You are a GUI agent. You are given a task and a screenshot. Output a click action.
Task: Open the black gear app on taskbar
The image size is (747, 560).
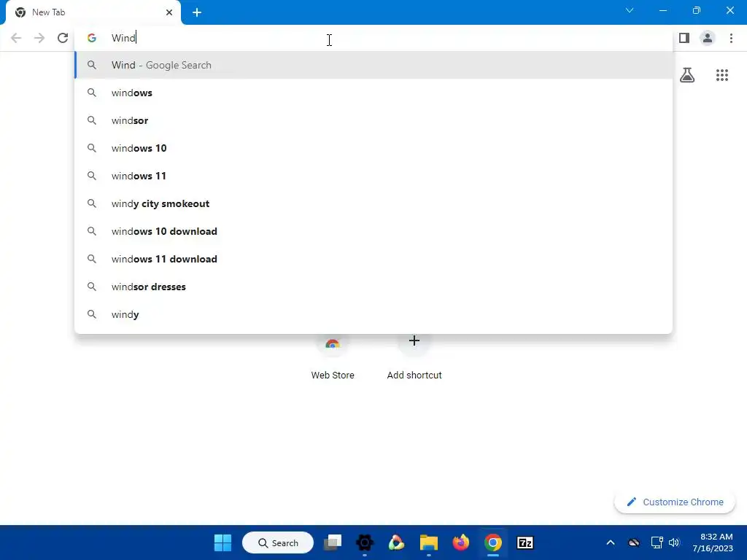coord(365,542)
